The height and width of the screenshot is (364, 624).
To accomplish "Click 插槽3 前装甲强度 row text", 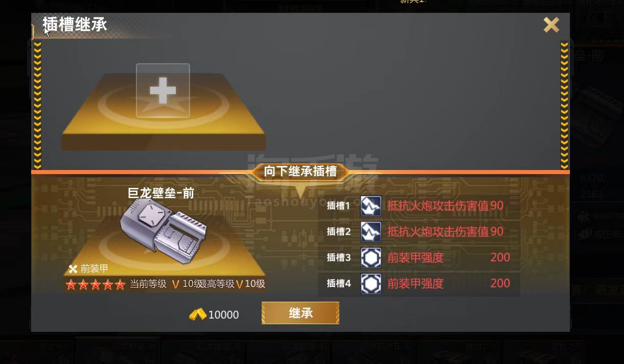I will click(415, 258).
